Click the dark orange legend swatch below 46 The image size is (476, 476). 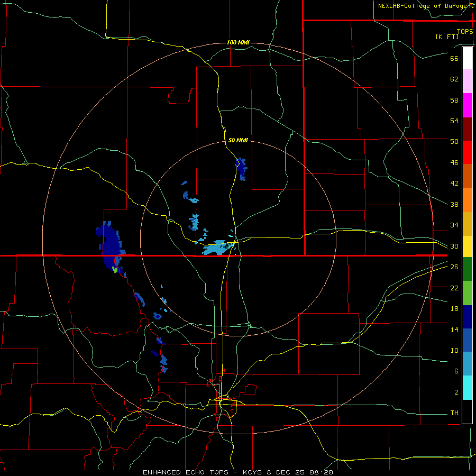pyautogui.click(x=467, y=176)
